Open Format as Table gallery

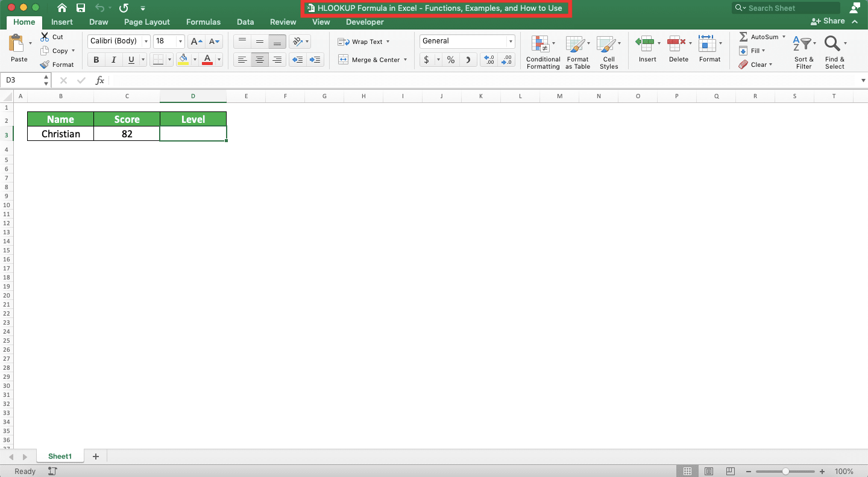point(577,52)
